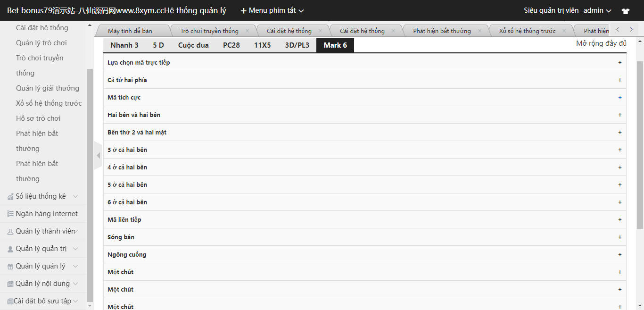Click the Quản lý nội dung icon
644x310 pixels.
click(10, 284)
